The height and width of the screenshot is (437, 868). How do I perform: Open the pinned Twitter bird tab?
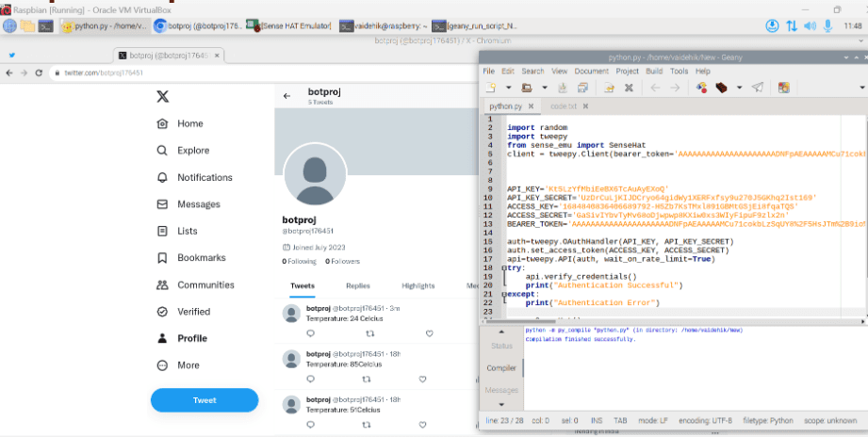pyautogui.click(x=11, y=56)
